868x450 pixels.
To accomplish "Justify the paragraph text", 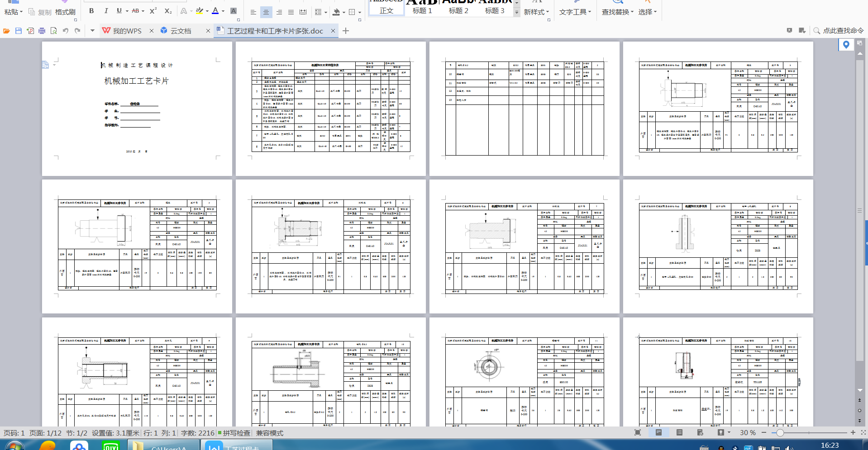I will coord(291,12).
